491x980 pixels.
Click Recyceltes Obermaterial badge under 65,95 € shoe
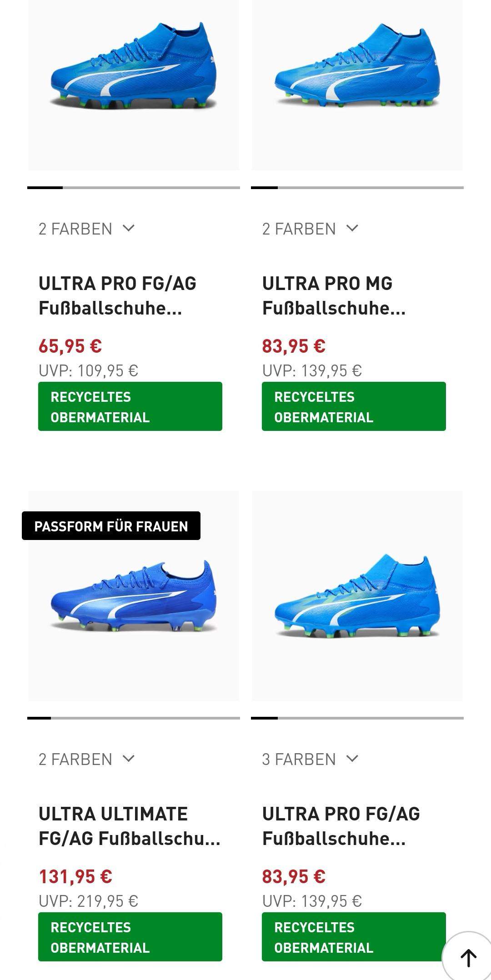(x=130, y=406)
